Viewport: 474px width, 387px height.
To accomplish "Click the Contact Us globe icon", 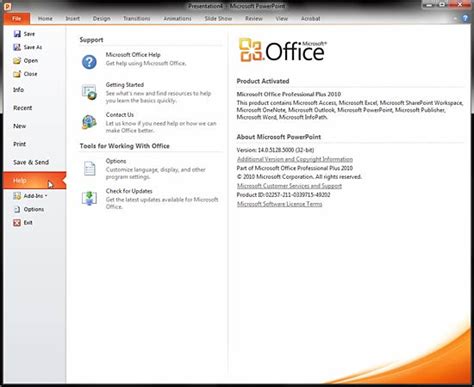I will (89, 122).
